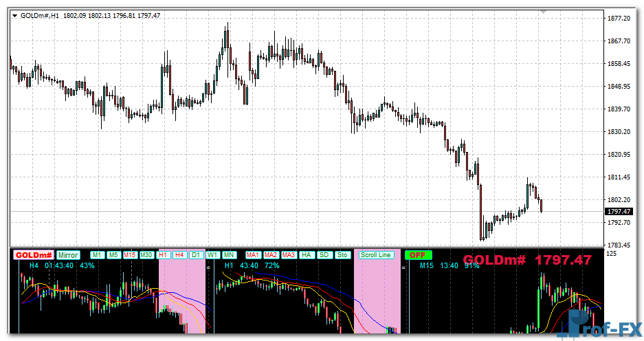Toggle the MA1 moving average

[253, 255]
